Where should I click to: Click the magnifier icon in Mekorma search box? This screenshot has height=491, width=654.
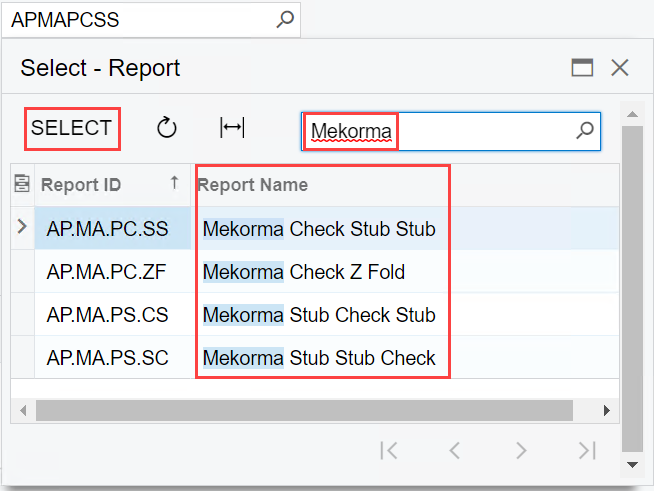coord(585,130)
